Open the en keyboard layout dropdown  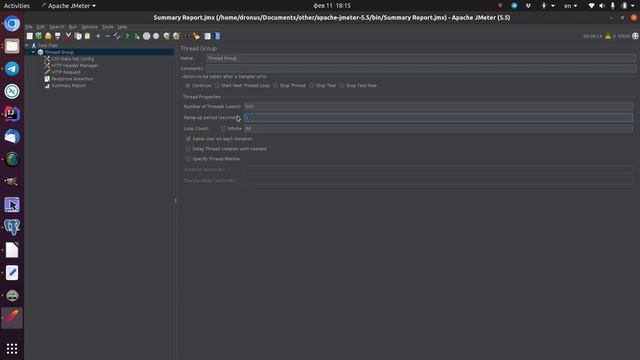570,6
